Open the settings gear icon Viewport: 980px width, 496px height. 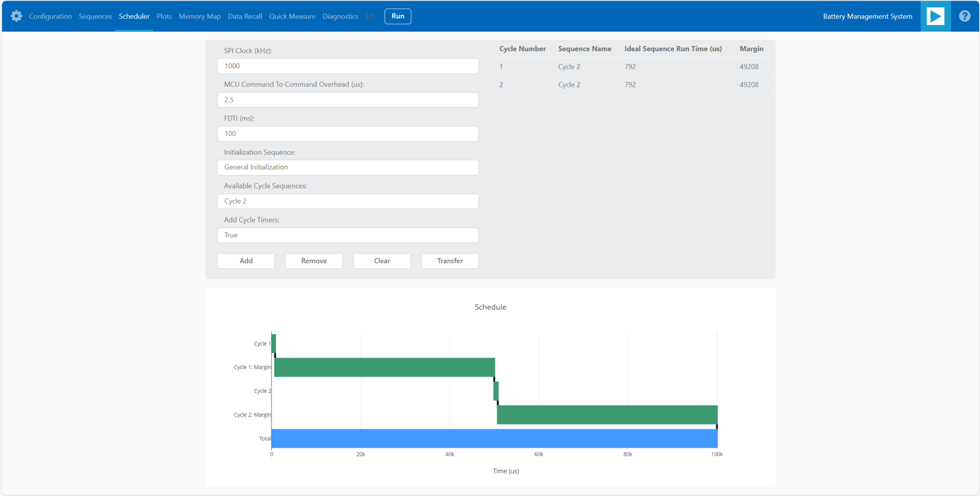click(16, 16)
